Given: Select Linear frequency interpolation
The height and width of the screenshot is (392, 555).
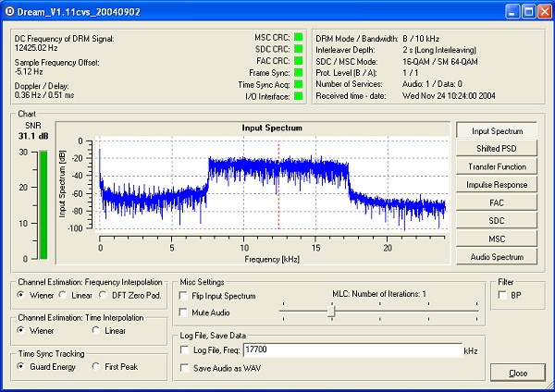Looking at the screenshot, I should pyautogui.click(x=63, y=295).
